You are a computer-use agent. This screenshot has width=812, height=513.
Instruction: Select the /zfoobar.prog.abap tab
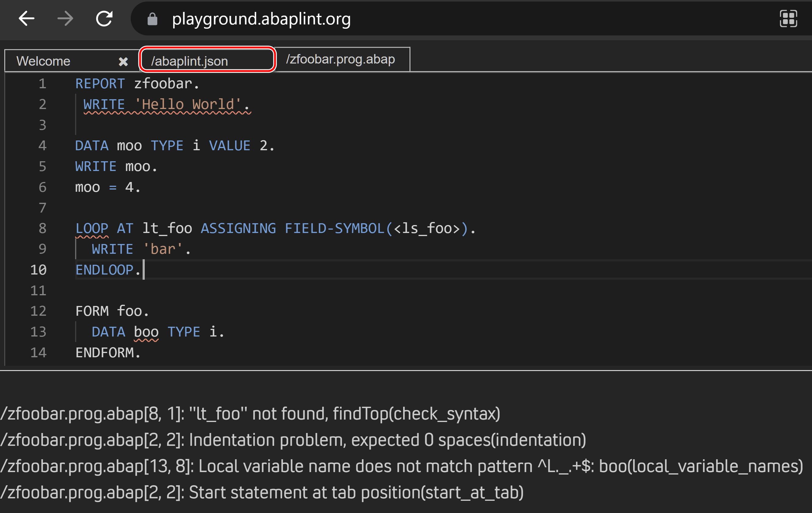tap(340, 59)
